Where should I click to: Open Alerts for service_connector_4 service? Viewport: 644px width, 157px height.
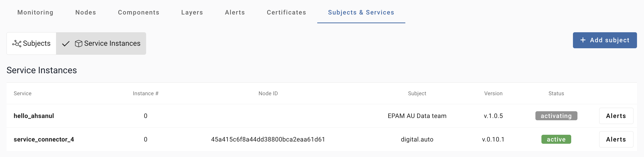pos(616,139)
